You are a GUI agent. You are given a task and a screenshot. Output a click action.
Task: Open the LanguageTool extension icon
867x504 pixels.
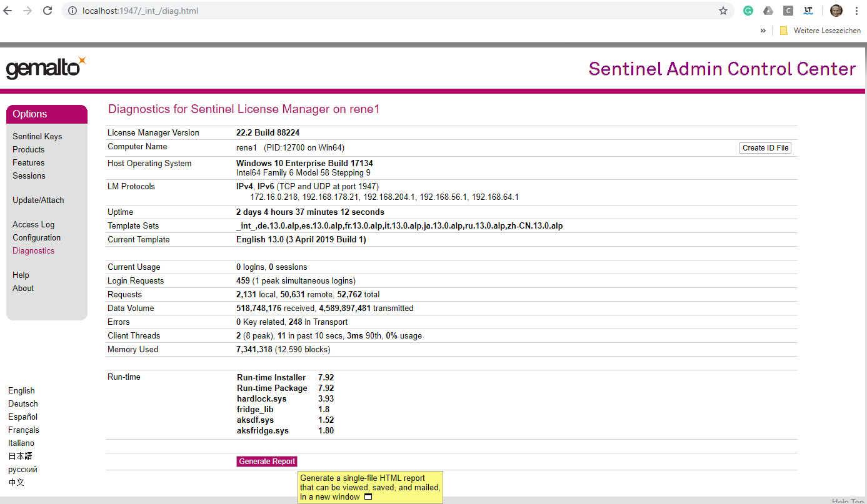[808, 11]
